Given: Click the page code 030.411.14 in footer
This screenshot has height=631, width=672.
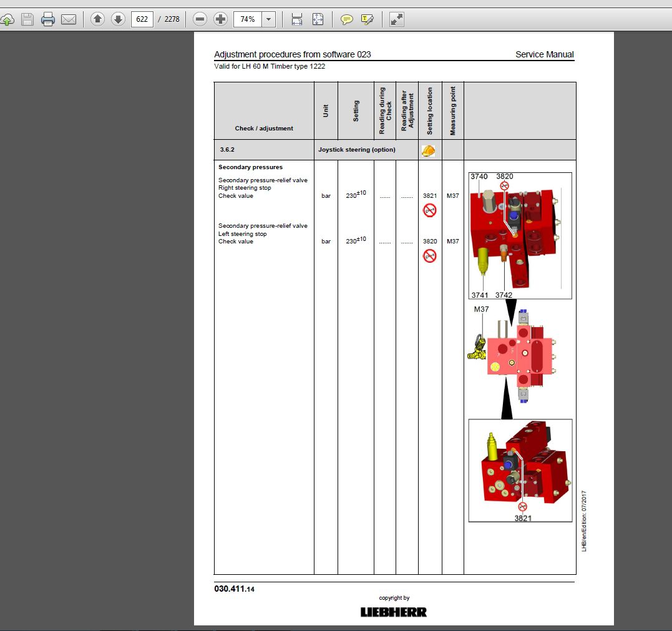Looking at the screenshot, I should tap(235, 589).
